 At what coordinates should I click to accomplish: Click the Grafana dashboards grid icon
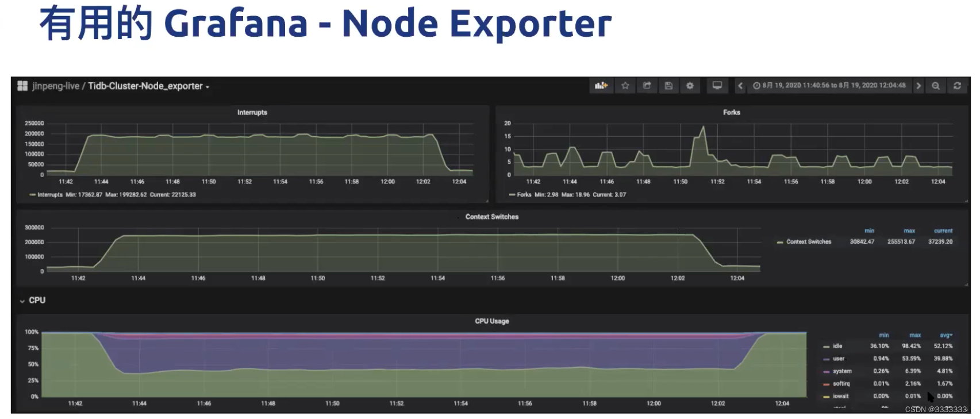point(22,86)
